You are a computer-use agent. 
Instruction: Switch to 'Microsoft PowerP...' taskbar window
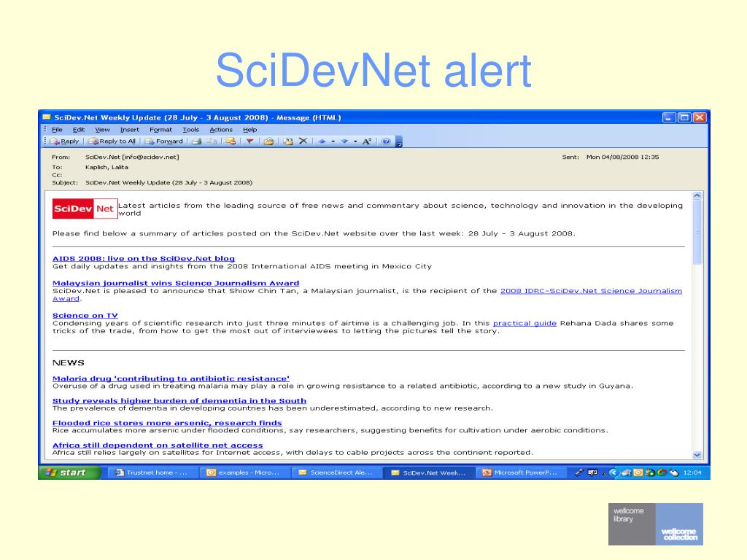click(519, 472)
